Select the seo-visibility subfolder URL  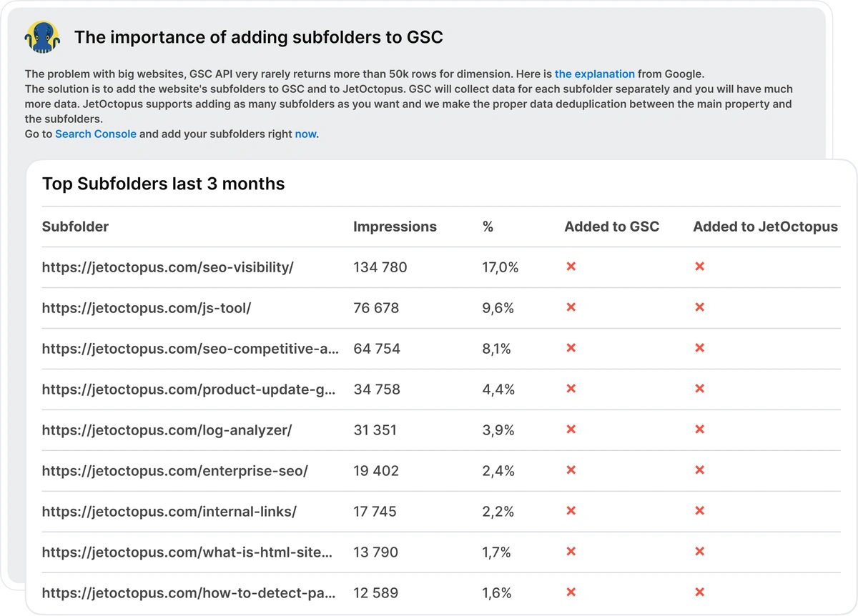[168, 267]
